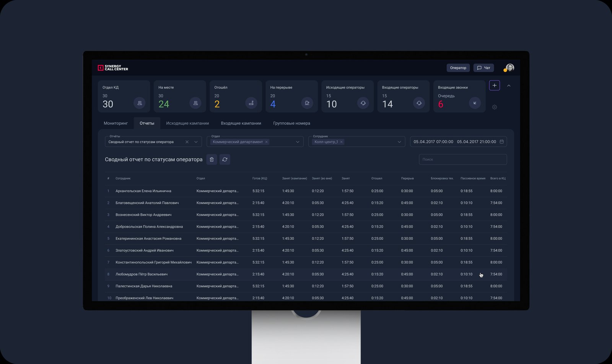
Task: Open the calendar icon in date range field
Action: pyautogui.click(x=502, y=141)
